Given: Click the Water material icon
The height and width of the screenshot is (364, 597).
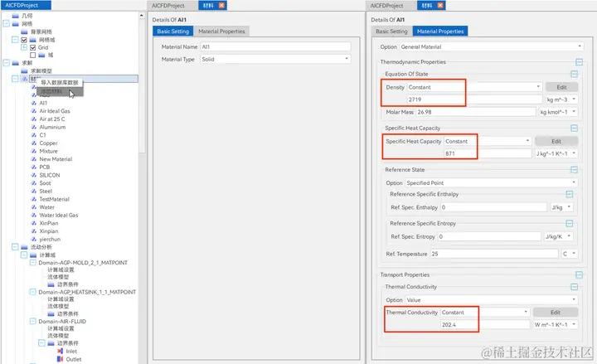Looking at the screenshot, I should [x=33, y=207].
